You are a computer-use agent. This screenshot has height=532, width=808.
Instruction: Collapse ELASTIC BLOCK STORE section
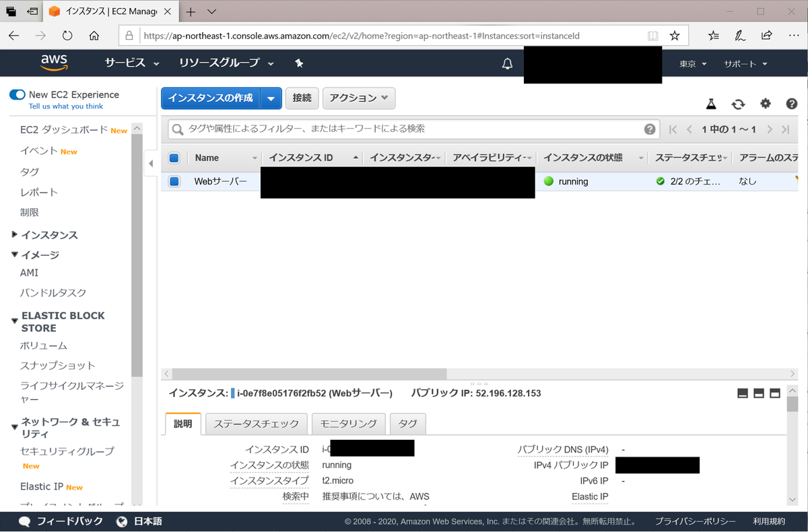coord(59,321)
